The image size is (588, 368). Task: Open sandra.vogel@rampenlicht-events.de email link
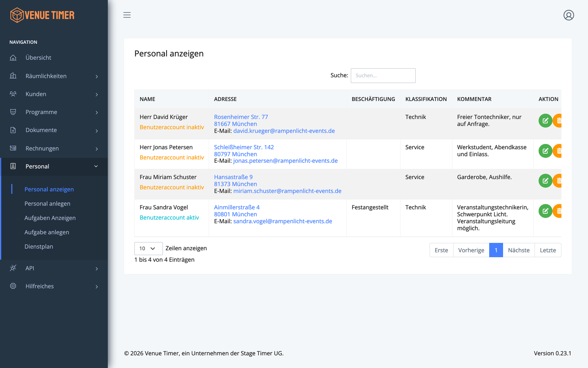point(283,221)
